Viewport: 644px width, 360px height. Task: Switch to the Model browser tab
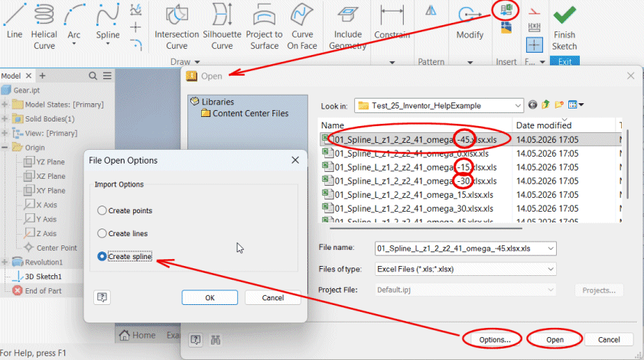[x=11, y=76]
